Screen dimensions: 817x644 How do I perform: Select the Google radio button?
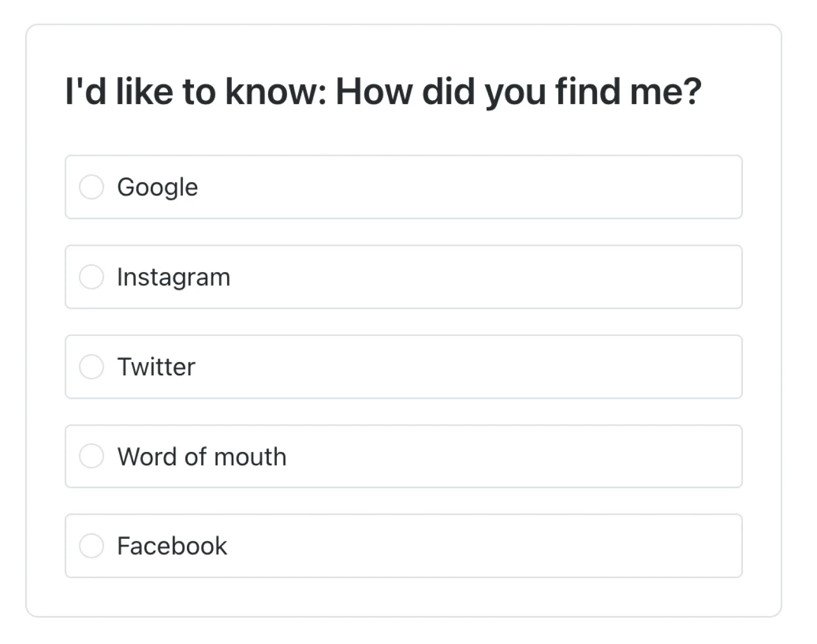[x=91, y=187]
